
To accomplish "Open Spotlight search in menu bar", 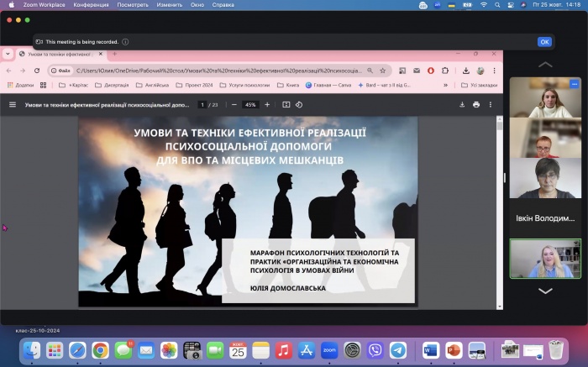I will coord(497,5).
